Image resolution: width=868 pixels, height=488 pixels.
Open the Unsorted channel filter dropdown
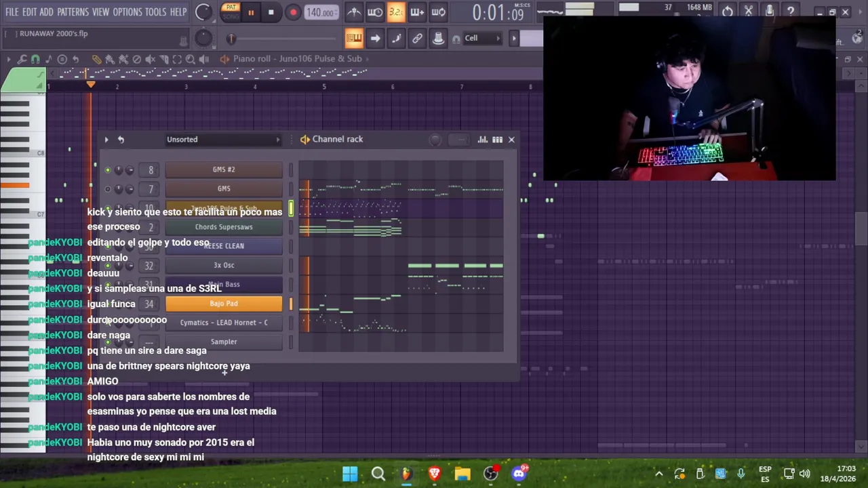[x=224, y=140]
